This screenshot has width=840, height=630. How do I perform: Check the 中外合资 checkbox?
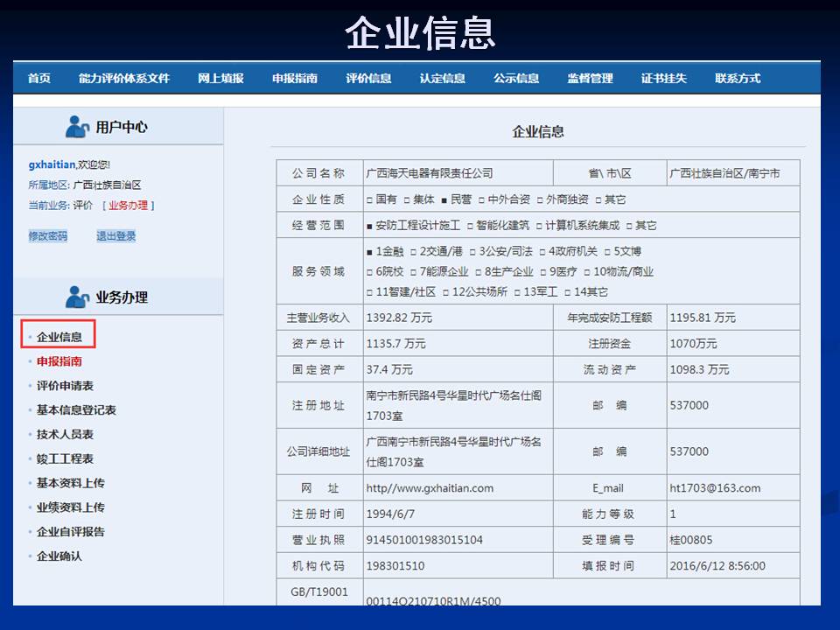coord(481,200)
